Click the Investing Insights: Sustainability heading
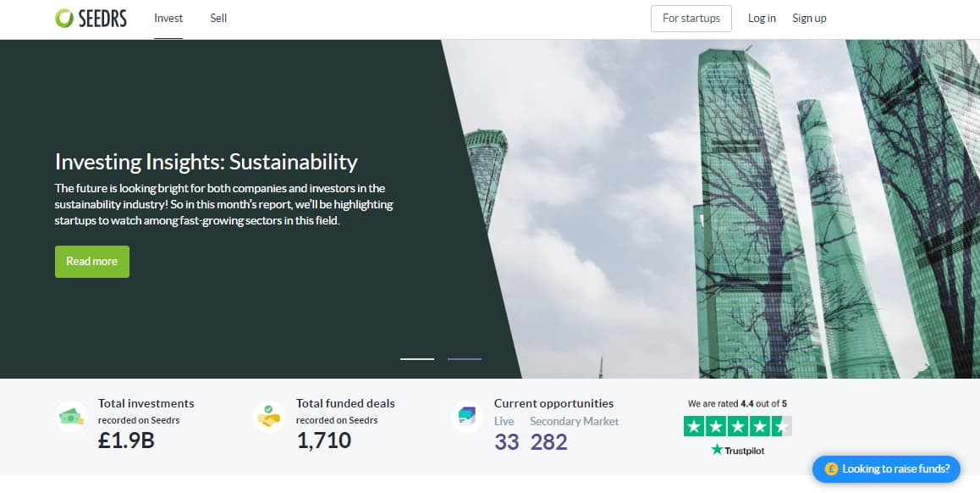 (x=206, y=161)
